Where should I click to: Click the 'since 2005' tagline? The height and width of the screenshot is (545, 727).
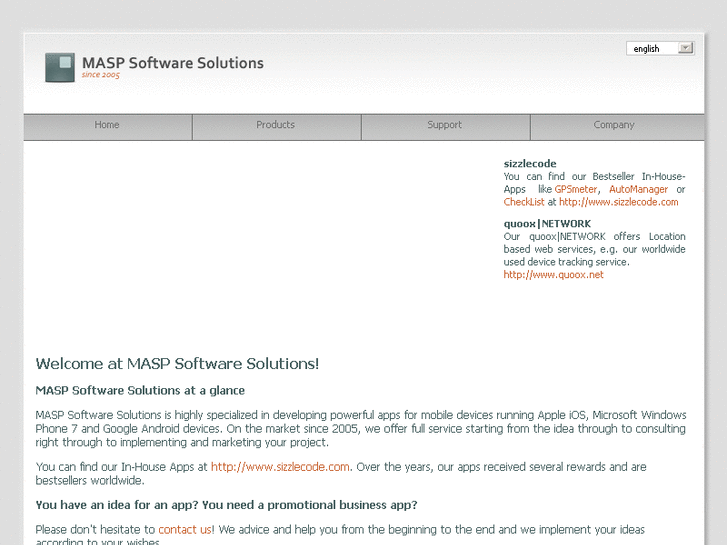point(101,75)
